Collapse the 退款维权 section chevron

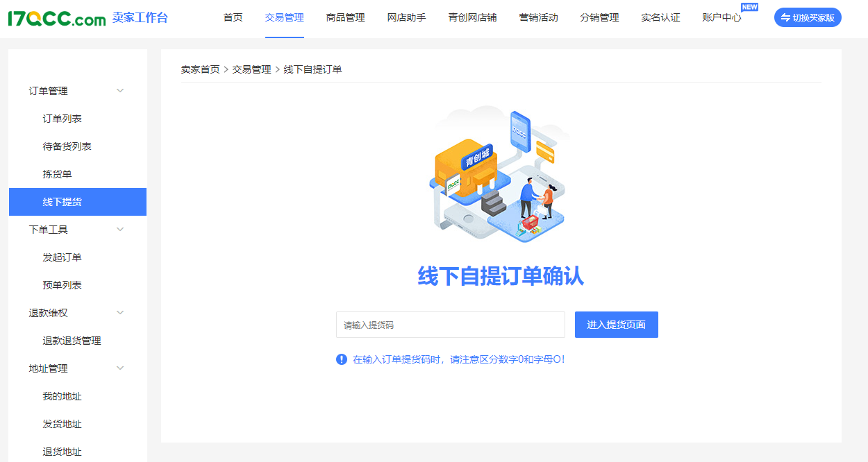point(120,313)
